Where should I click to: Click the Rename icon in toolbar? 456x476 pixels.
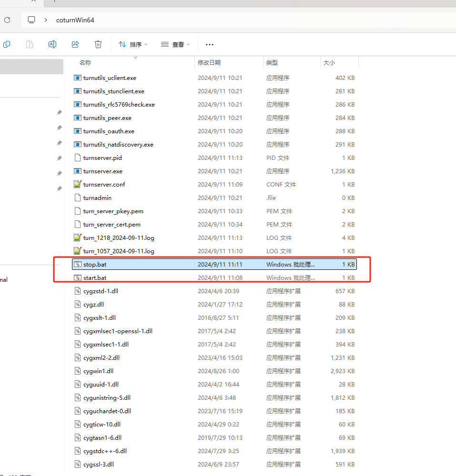pos(52,44)
